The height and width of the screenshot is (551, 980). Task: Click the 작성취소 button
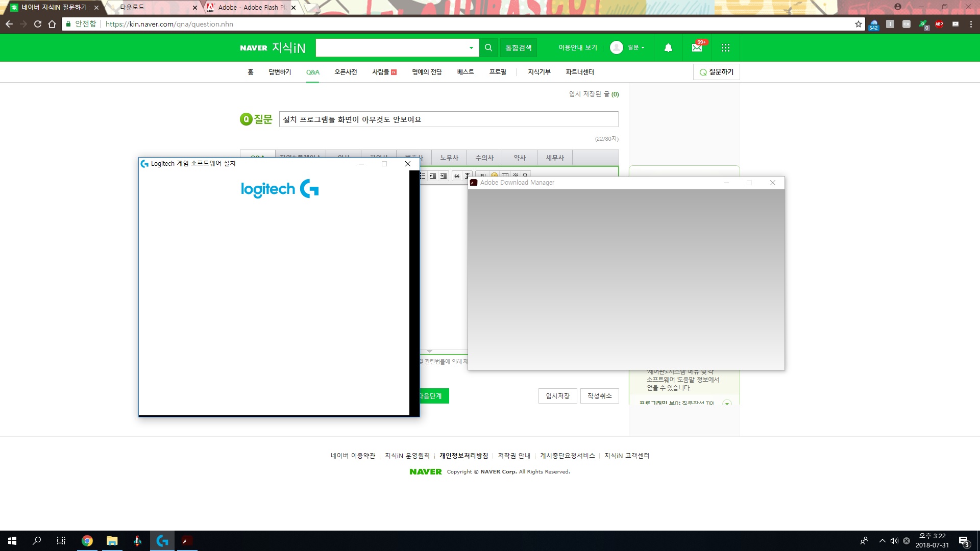599,396
